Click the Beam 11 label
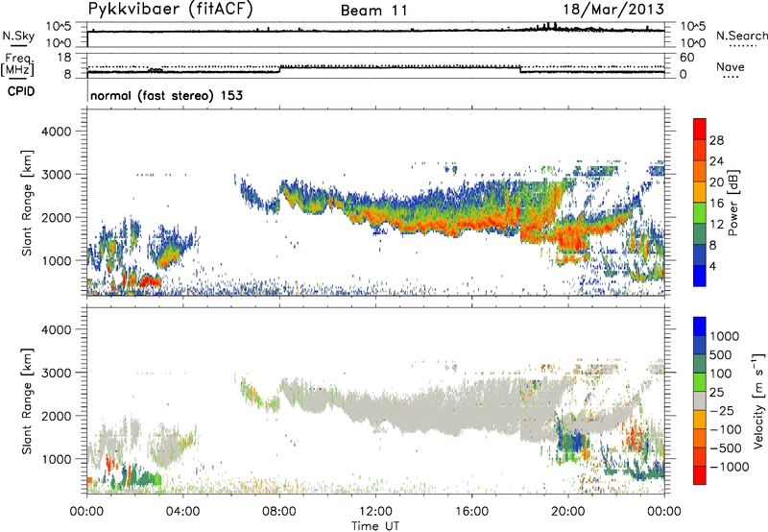Screen dimensions: 768x532 click(374, 11)
